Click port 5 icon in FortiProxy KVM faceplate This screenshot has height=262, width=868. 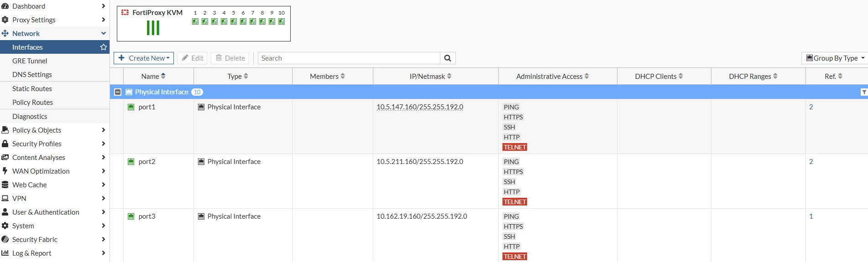point(234,22)
